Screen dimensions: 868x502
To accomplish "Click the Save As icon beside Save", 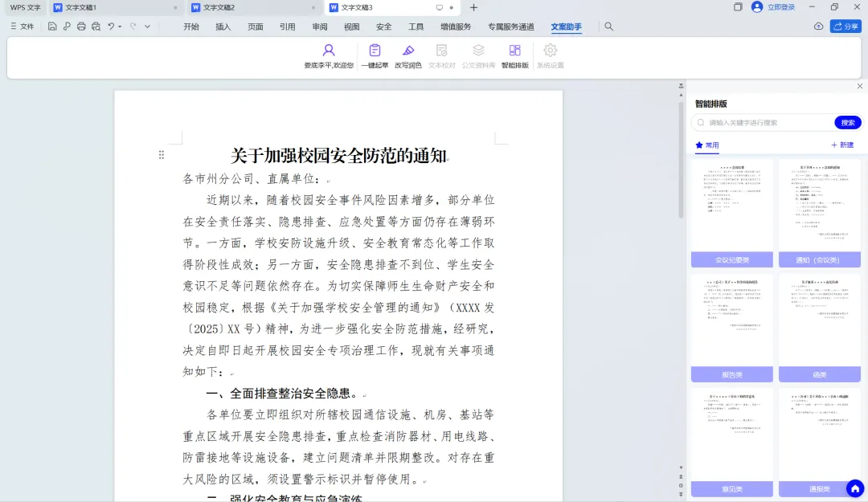I will click(x=67, y=26).
